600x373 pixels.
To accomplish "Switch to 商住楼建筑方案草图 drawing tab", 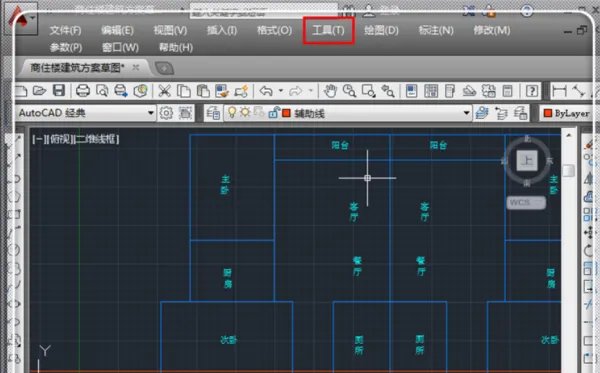I will pyautogui.click(x=77, y=68).
